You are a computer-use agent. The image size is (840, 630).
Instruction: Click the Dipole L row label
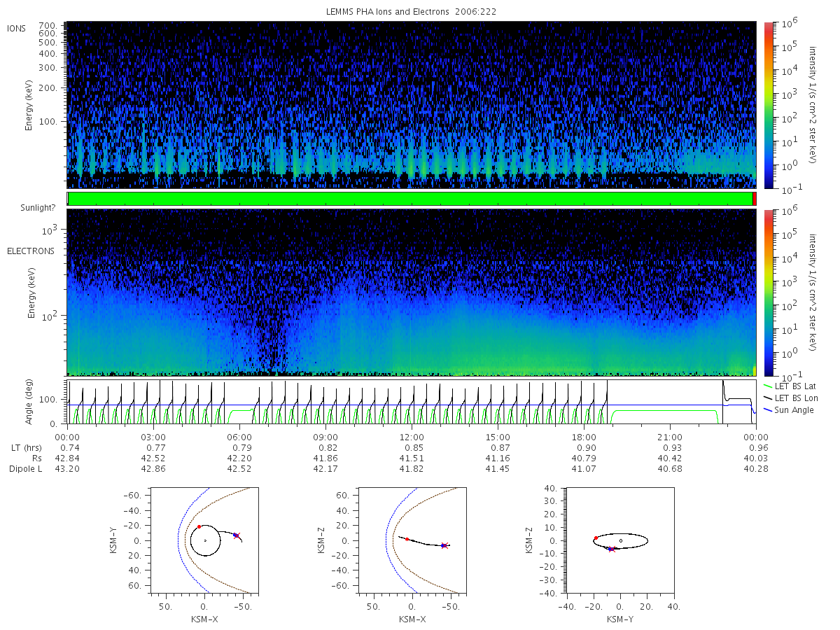click(24, 468)
